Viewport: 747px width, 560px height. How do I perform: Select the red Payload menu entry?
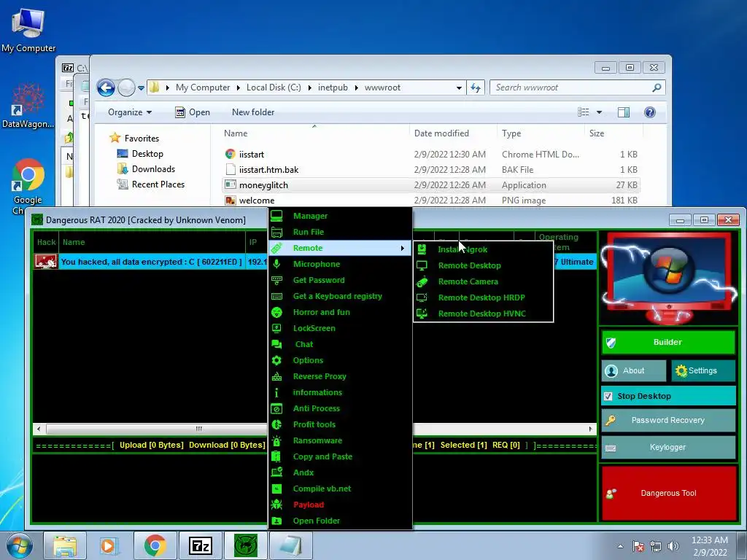340,505
